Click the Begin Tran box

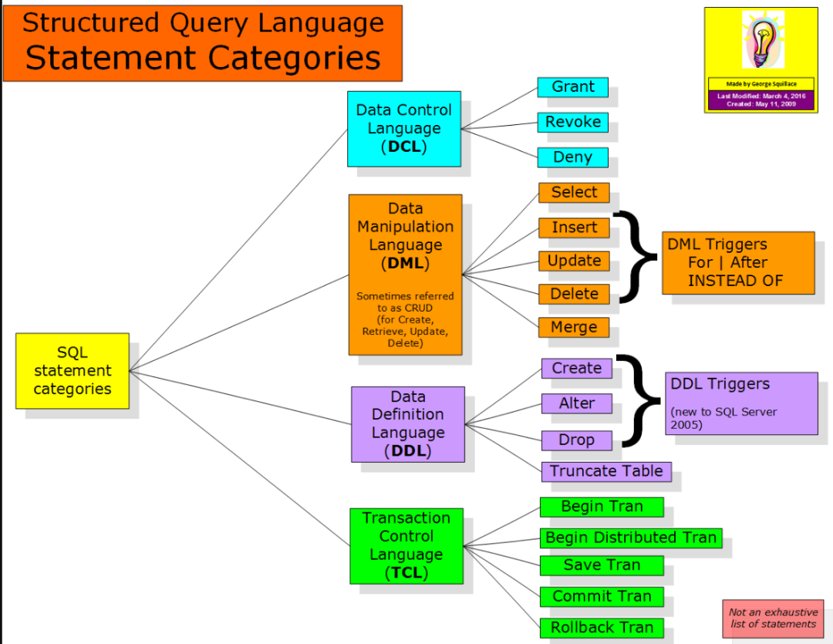tap(602, 507)
